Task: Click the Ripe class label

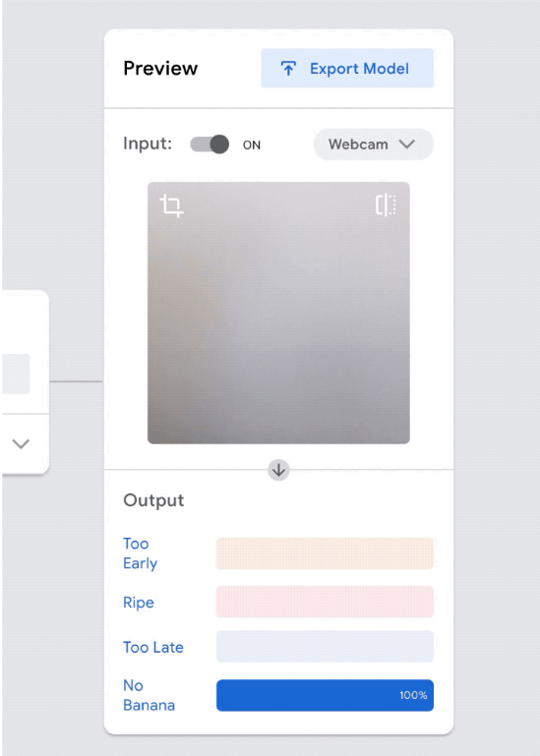Action: pyautogui.click(x=139, y=603)
